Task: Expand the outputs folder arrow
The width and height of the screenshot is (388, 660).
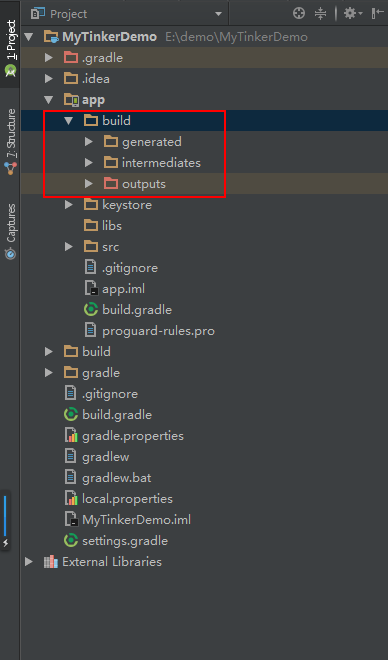Action: [88, 184]
